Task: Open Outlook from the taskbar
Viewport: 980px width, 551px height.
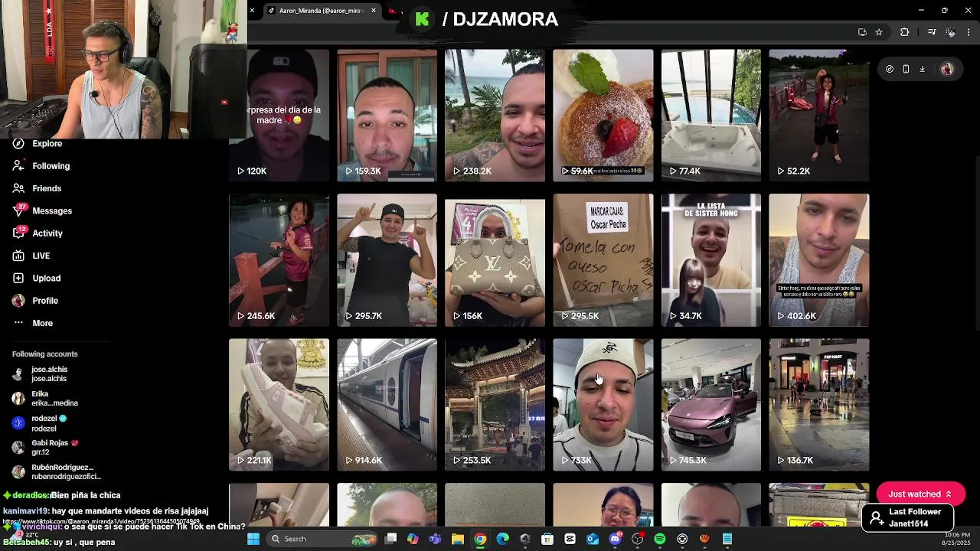Action: (593, 539)
